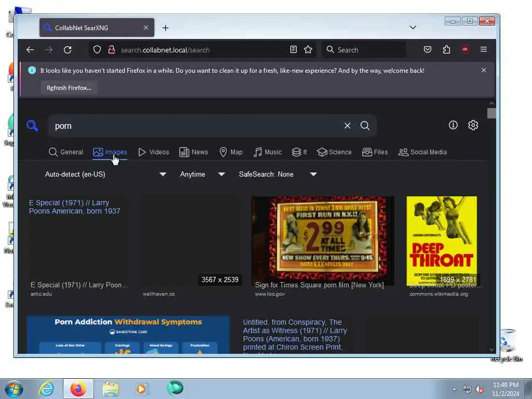Go back with the Firefox back arrow
The image size is (532, 399).
[30, 50]
